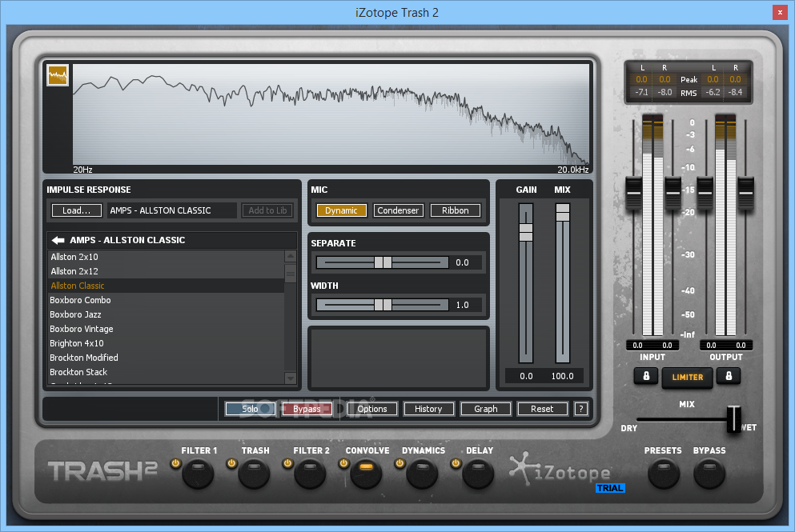Toggle Filter 1 module power button
This screenshot has height=532, width=795.
click(x=175, y=463)
